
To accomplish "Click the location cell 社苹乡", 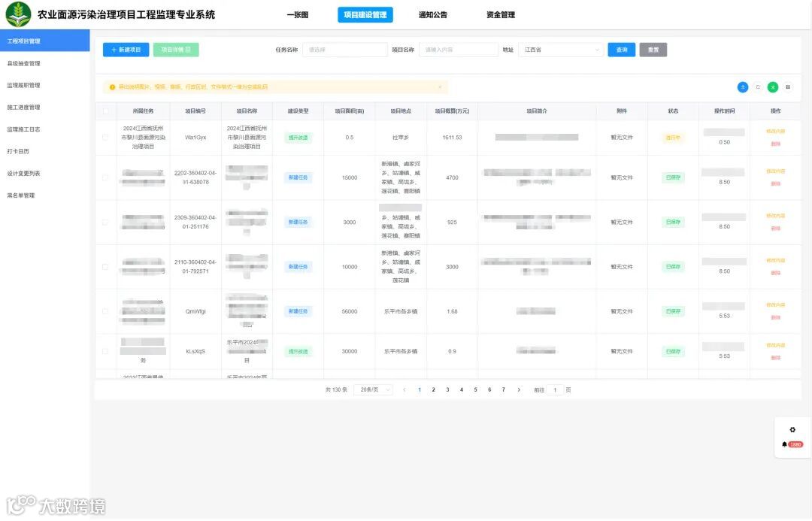I will pyautogui.click(x=401, y=138).
